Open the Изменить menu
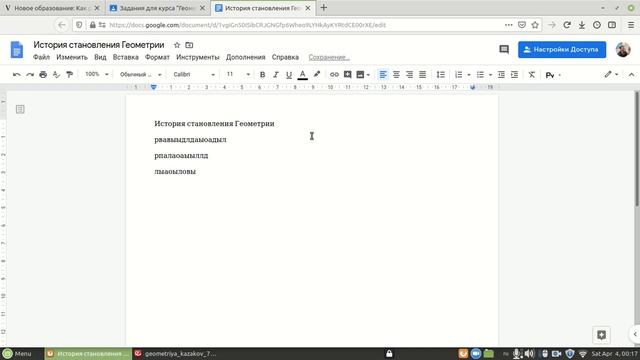Screen dimensions: 640x360 (72, 57)
